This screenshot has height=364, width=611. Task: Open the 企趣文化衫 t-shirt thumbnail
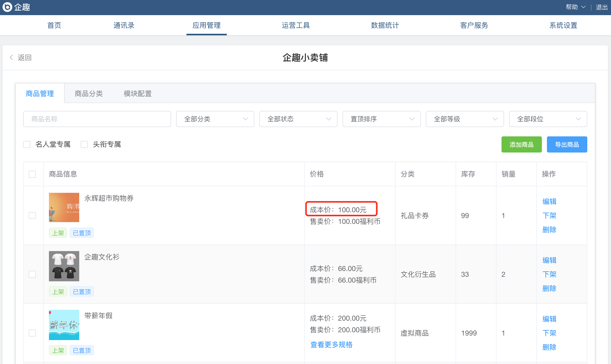[x=64, y=266]
